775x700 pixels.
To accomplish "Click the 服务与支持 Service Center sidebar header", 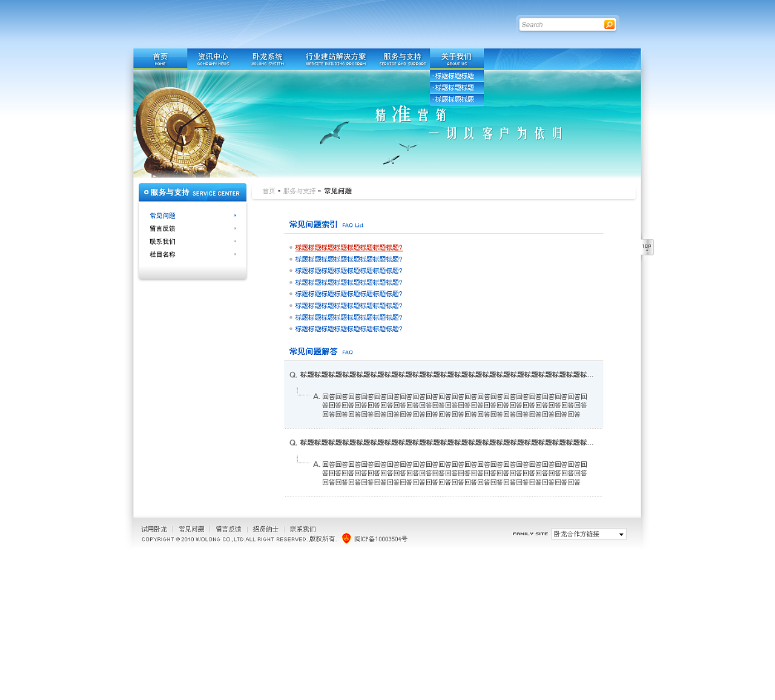I will 193,193.
